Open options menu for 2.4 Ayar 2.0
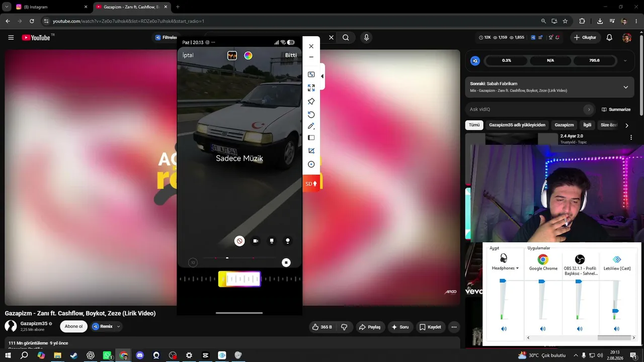This screenshot has height=362, width=644. pyautogui.click(x=631, y=137)
